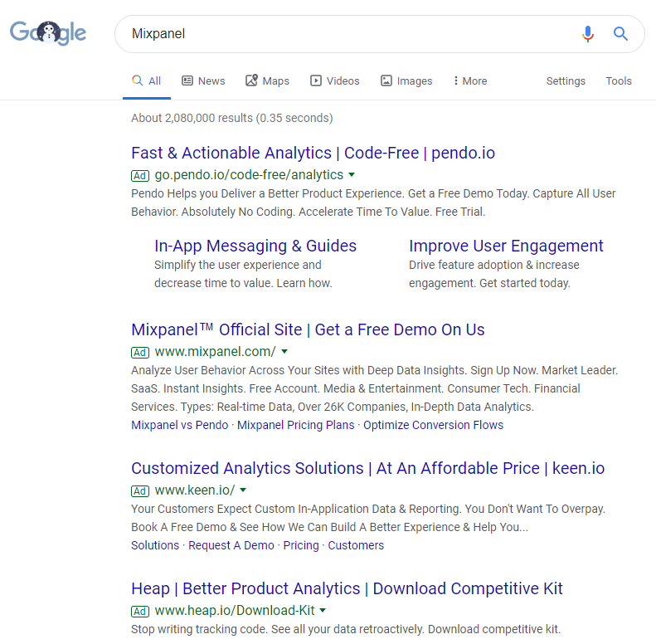Switch to the Images tab
656x644 pixels.
[x=406, y=81]
